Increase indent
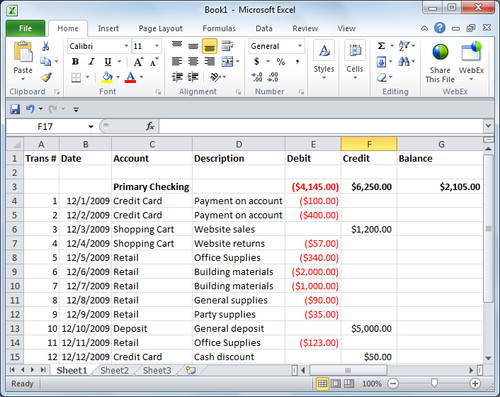Screen dimensions: 500x397 (x=193, y=77)
